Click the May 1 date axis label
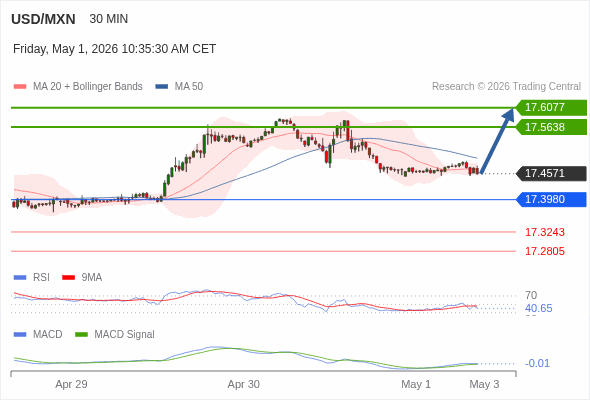The image size is (590, 400). [x=416, y=385]
